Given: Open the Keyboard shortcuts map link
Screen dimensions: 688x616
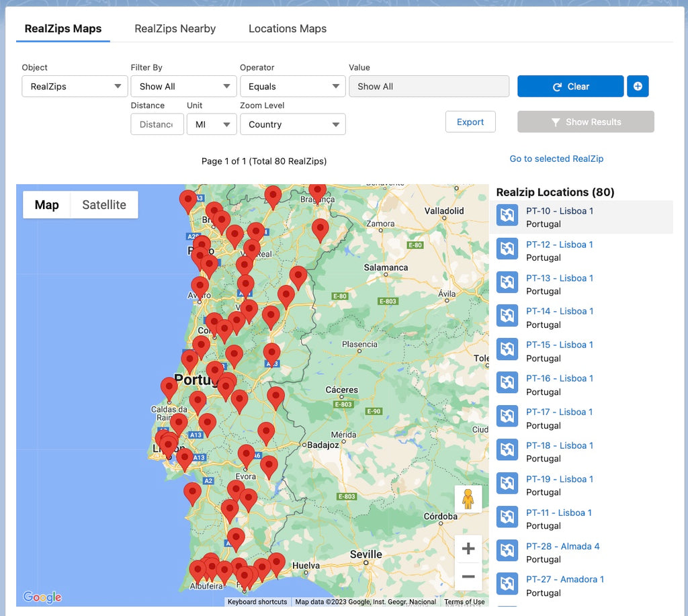Looking at the screenshot, I should (257, 602).
